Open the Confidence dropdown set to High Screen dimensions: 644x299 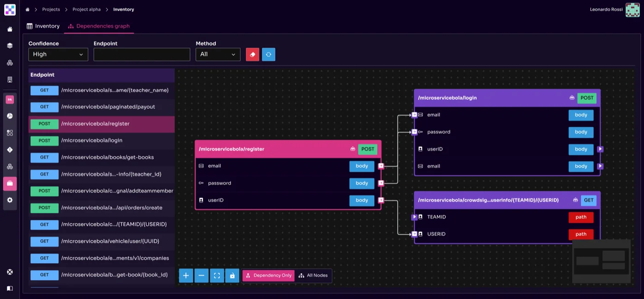pyautogui.click(x=58, y=54)
